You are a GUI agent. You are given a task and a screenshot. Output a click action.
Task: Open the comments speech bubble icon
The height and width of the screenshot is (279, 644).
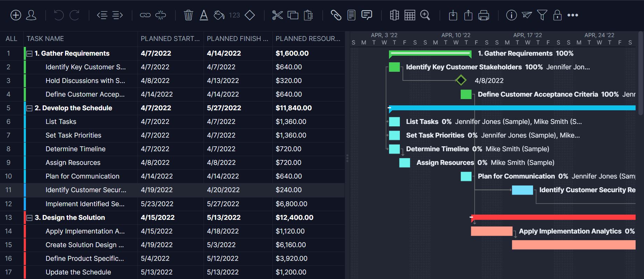367,15
